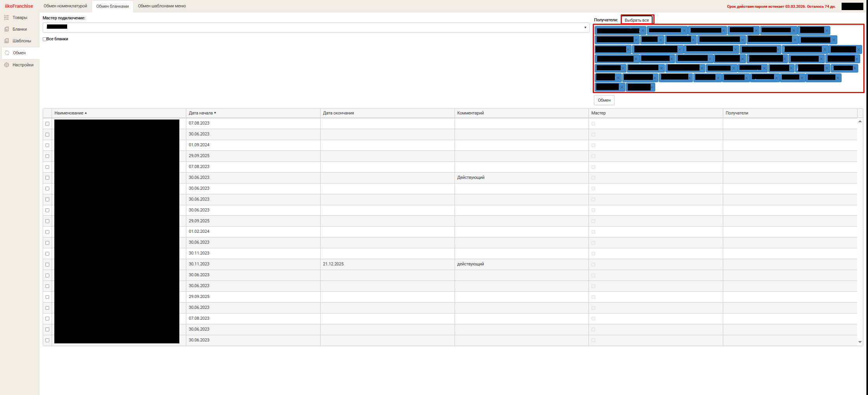
Task: Click the Дата окончания column header
Action: click(387, 113)
